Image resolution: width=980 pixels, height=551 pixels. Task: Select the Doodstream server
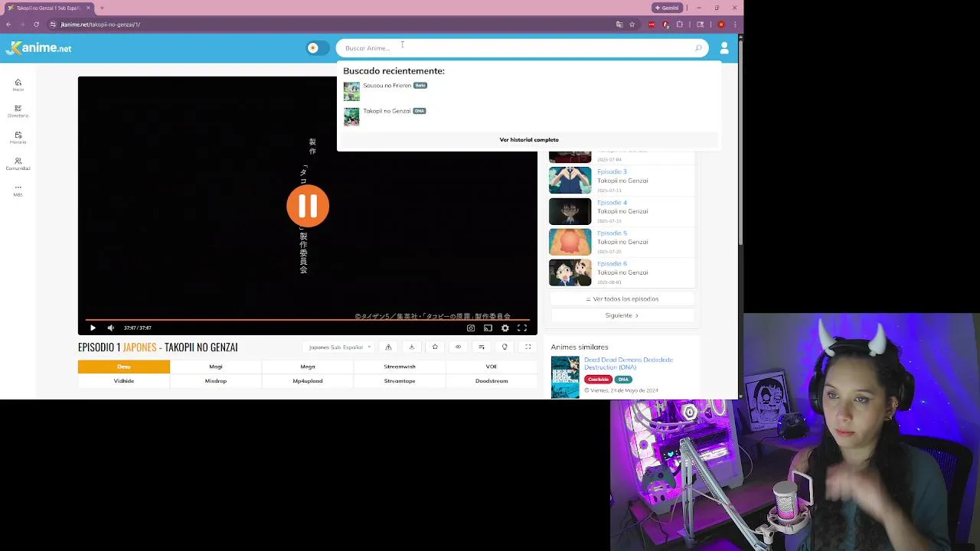(492, 381)
